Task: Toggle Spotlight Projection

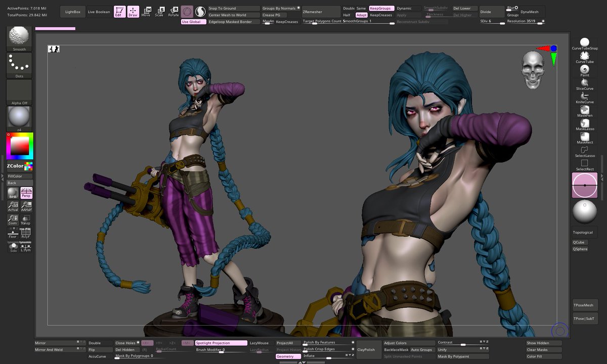Action: 221,343
